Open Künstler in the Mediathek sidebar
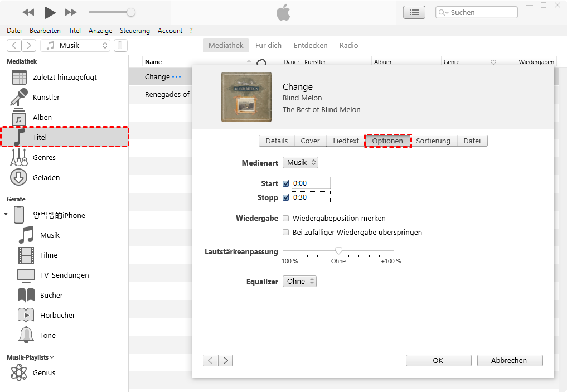The width and height of the screenshot is (567, 392). [46, 97]
